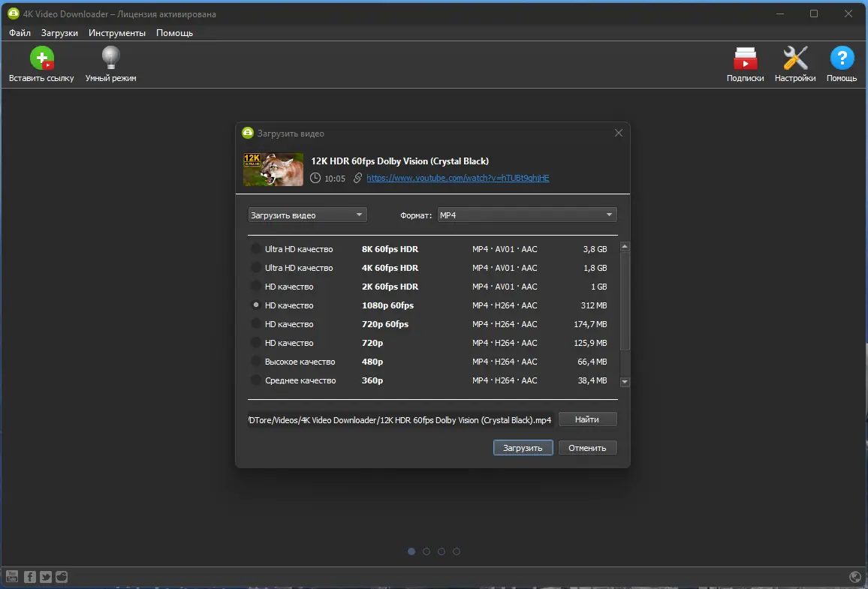The height and width of the screenshot is (589, 868).
Task: Go to the third page indicator dot
Action: point(442,551)
